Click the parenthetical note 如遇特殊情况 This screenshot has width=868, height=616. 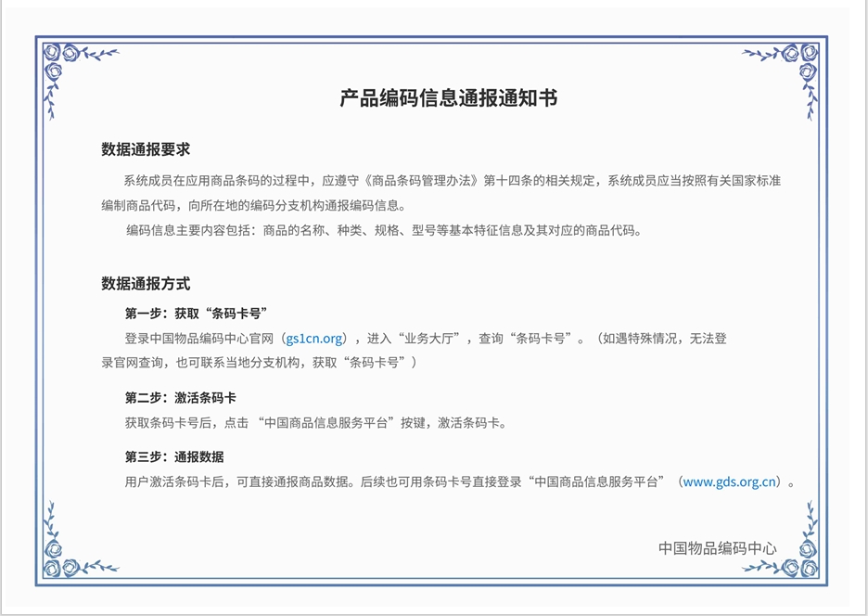pos(640,339)
